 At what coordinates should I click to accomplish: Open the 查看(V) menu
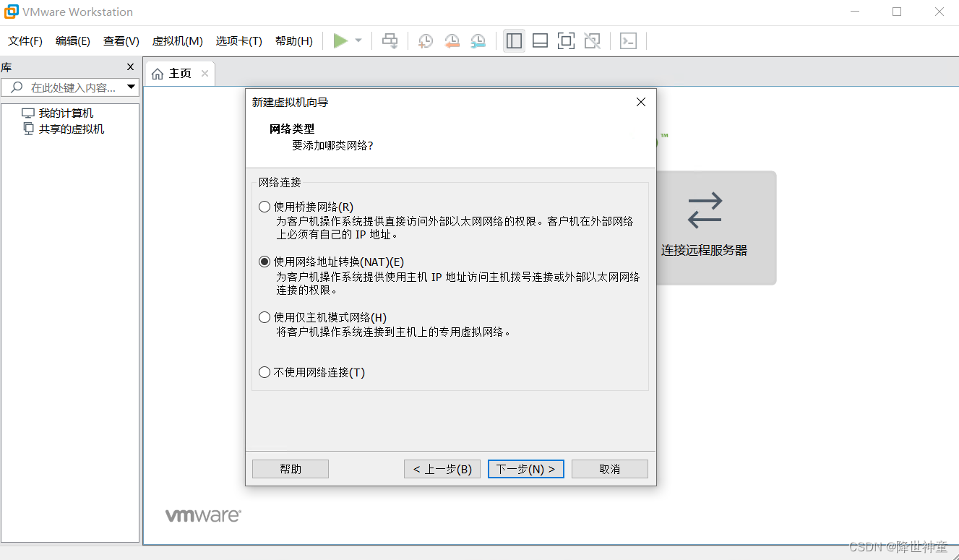(121, 41)
